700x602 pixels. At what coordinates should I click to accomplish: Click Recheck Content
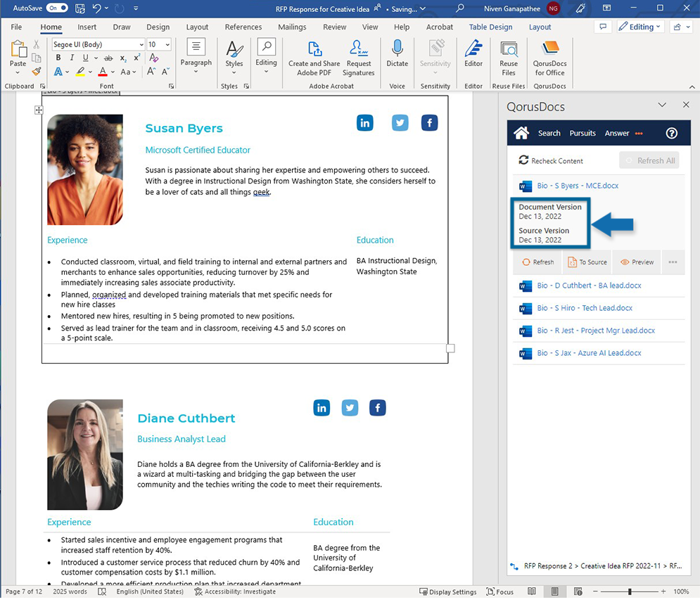(551, 160)
